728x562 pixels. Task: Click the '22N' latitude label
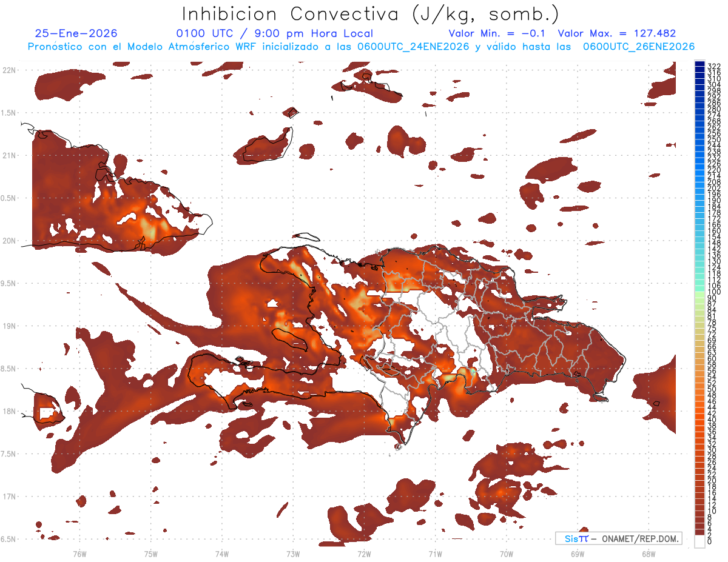pos(10,70)
